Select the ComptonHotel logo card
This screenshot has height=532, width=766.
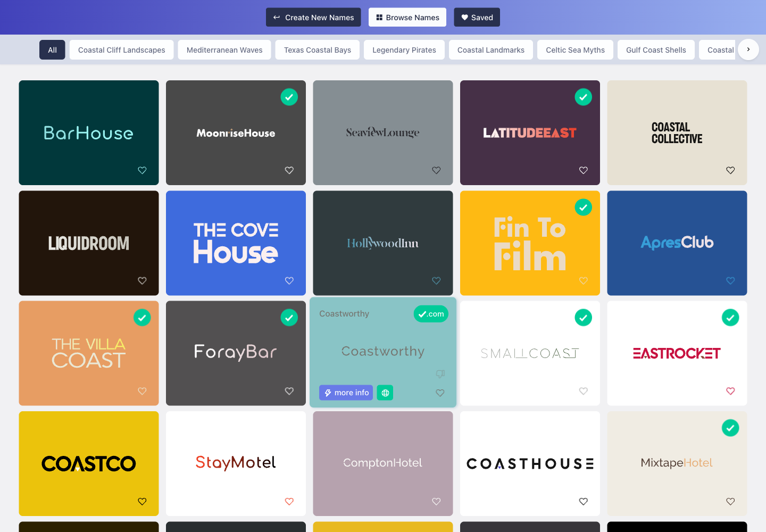[x=383, y=463]
